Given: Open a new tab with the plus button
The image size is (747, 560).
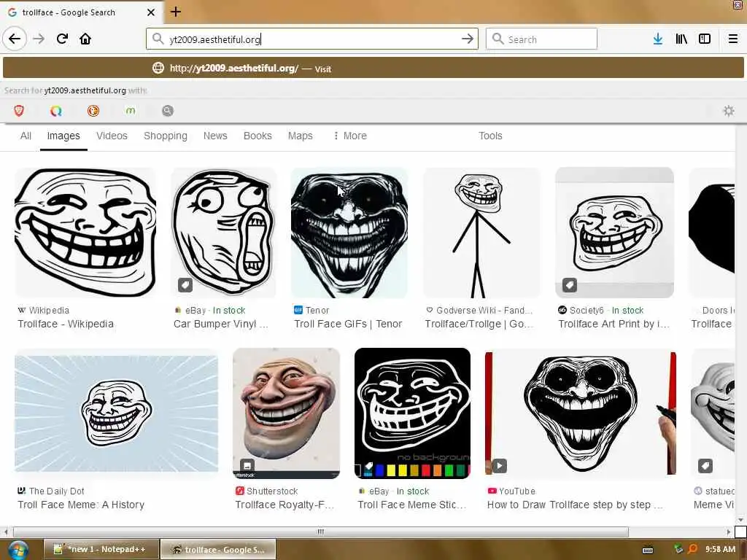Looking at the screenshot, I should (x=176, y=12).
